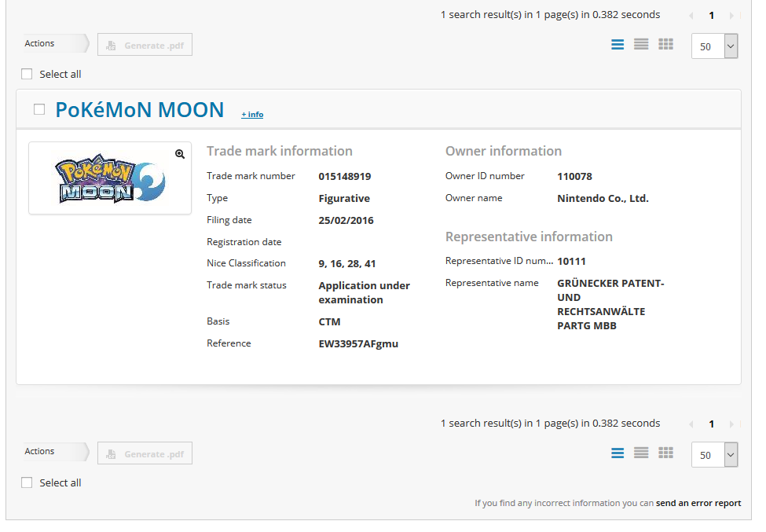Switch to detailed list view in bottom toolbar
Screen dimensions: 766x532
[x=618, y=453]
